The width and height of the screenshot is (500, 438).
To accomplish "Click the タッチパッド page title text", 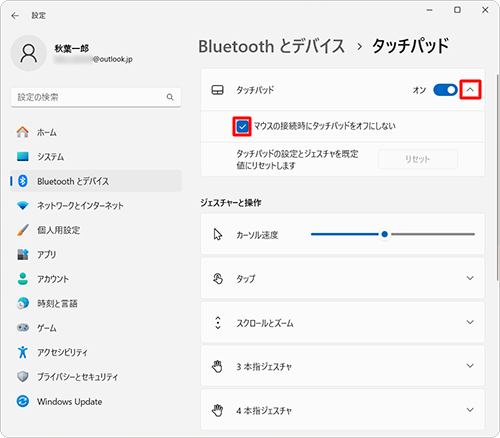I will [411, 46].
